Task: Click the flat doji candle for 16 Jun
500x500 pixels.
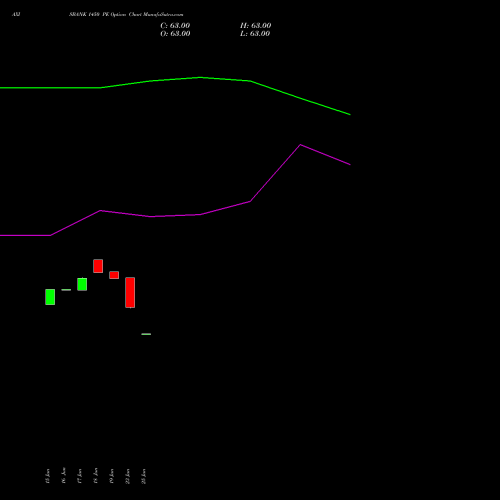Action: click(x=66, y=290)
